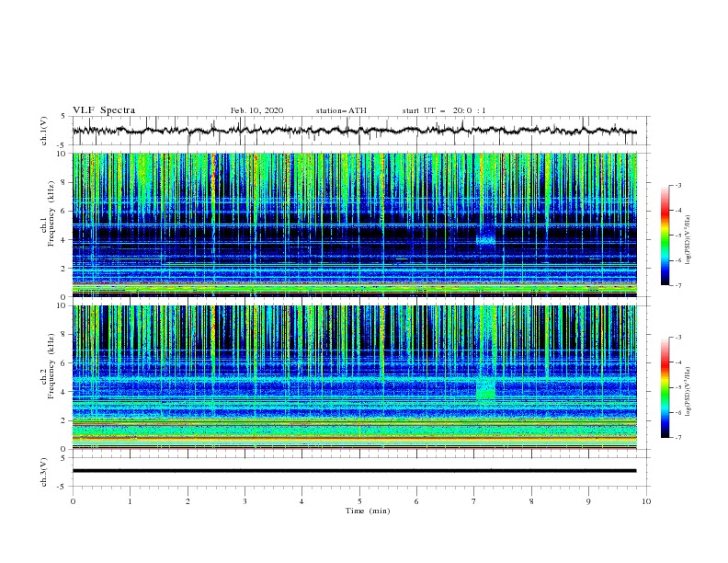Click the "3" tick on the time axis
The height and width of the screenshot is (563, 728).
click(x=245, y=501)
